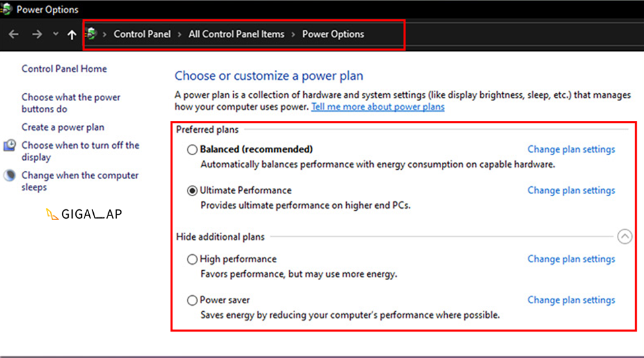
Task: Expand chevron after All Control Panel Items
Action: pyautogui.click(x=293, y=34)
